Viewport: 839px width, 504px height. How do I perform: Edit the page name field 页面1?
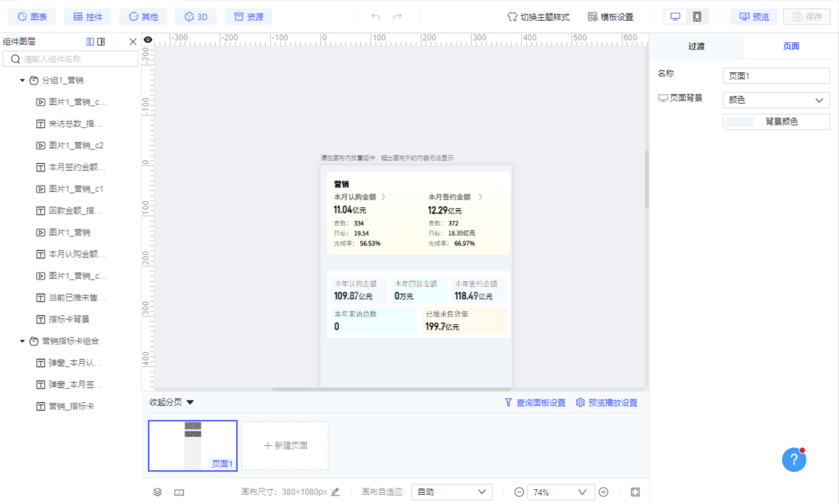point(776,76)
